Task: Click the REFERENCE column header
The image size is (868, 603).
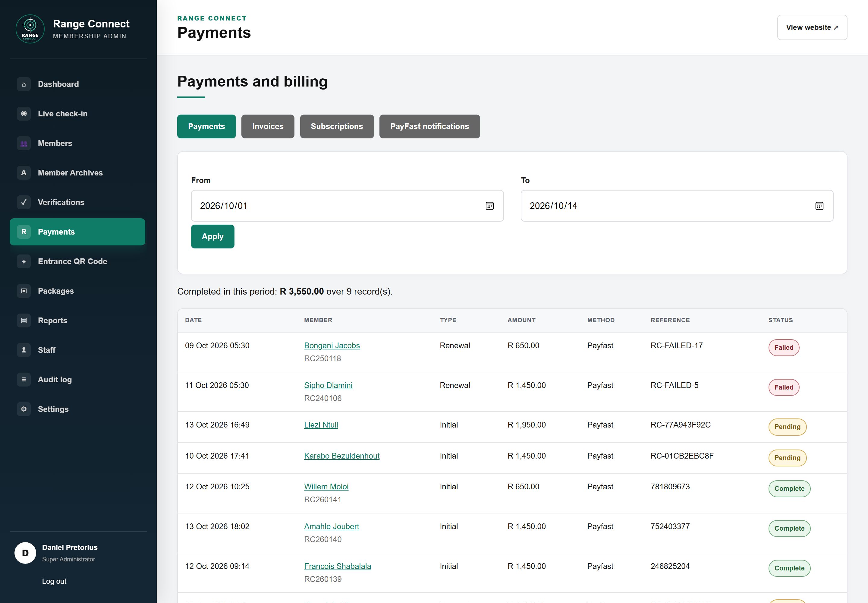Action: [670, 320]
